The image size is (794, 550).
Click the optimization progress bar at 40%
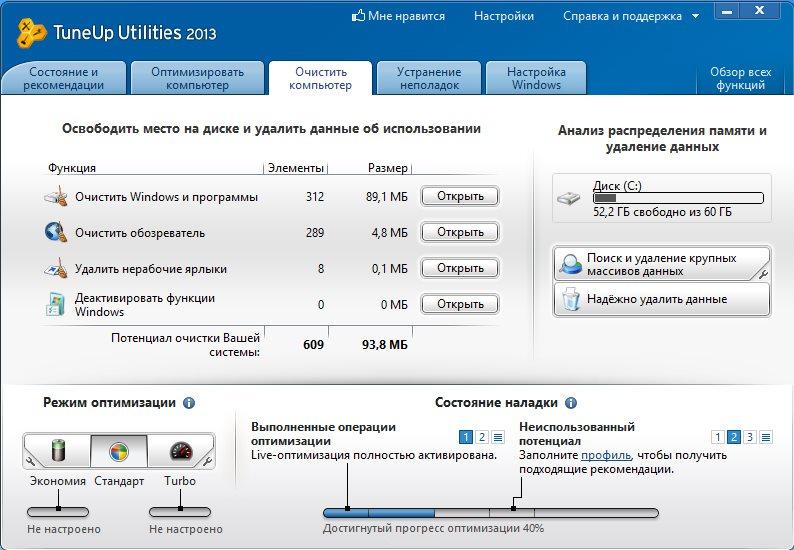[491, 513]
